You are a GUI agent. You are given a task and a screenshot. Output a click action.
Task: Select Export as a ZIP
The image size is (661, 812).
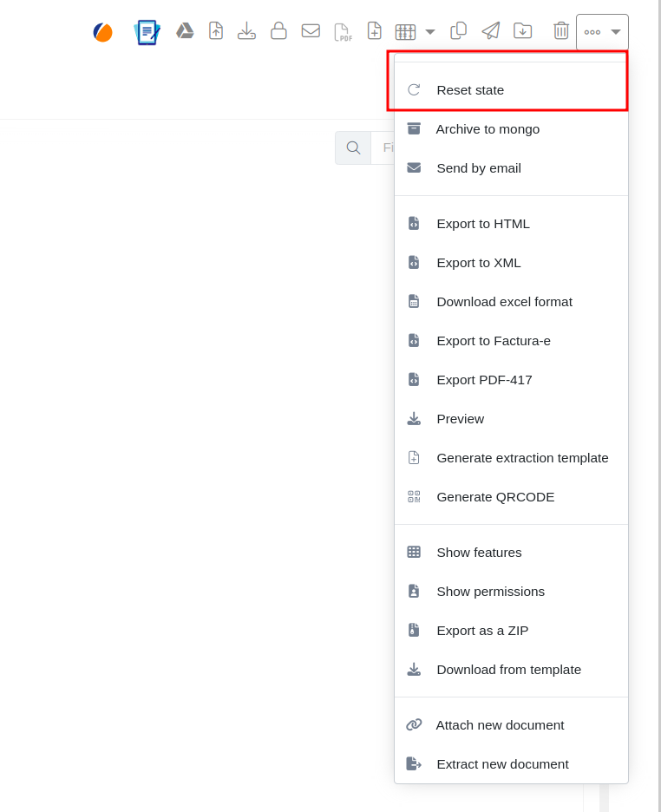[481, 631]
